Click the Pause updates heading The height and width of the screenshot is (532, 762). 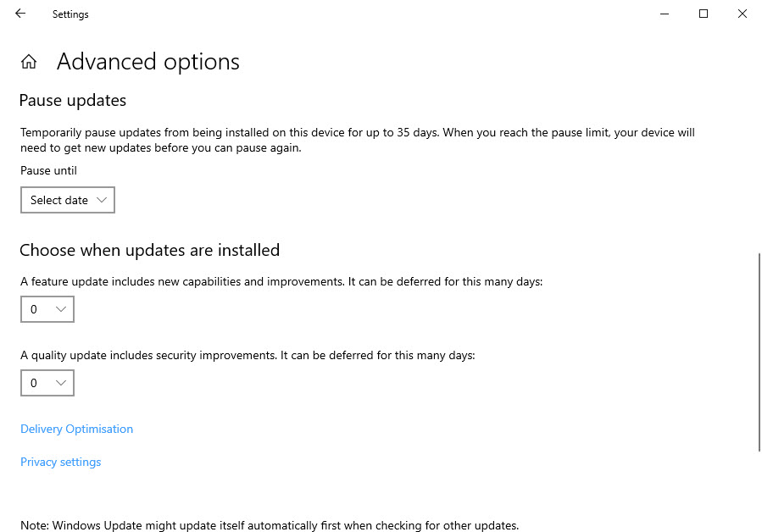click(x=73, y=100)
